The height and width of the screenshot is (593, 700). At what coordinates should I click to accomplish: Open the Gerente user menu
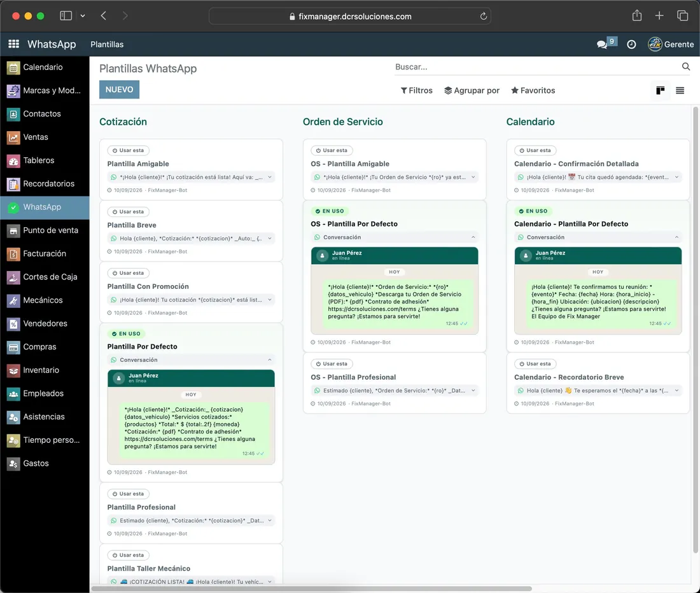click(671, 44)
